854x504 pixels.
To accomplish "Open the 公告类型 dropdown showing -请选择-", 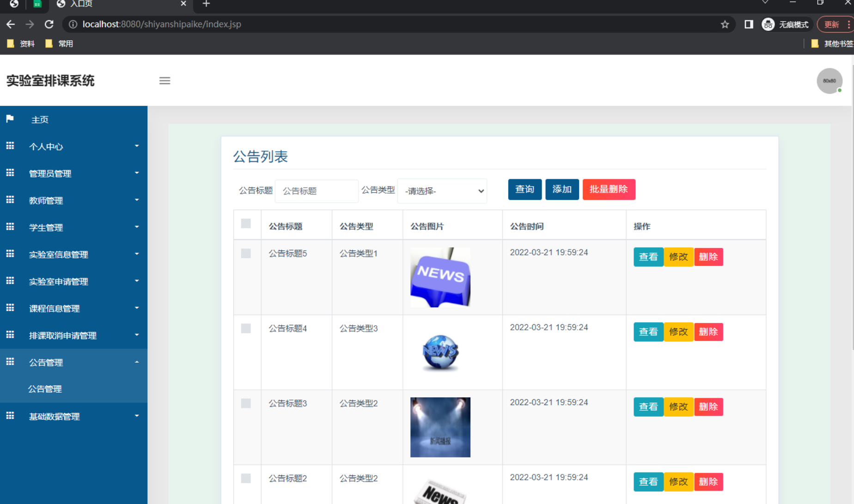I will tap(441, 191).
